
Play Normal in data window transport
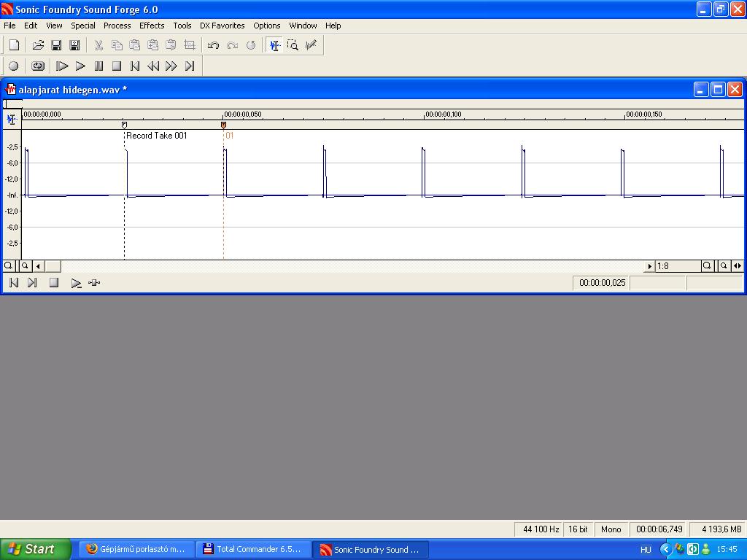[x=76, y=284]
